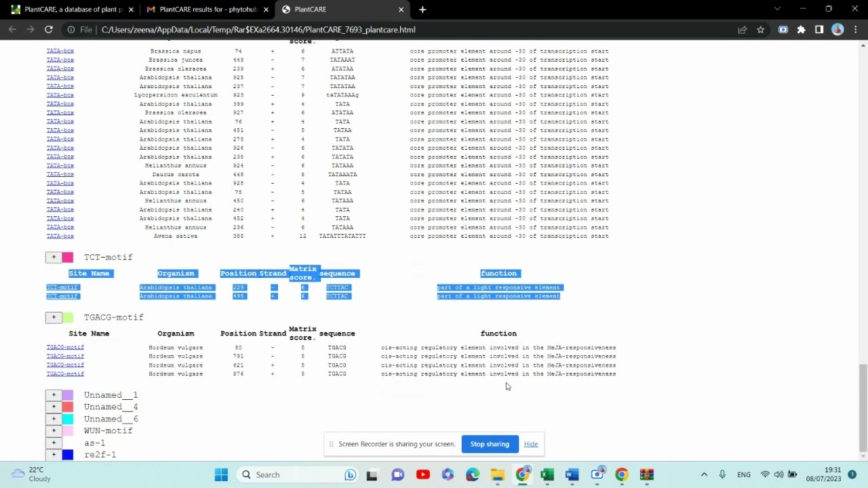Screen dimensions: 868x488
Task: Click the cyan Unnamed__6 color swatch
Action: coord(68,419)
